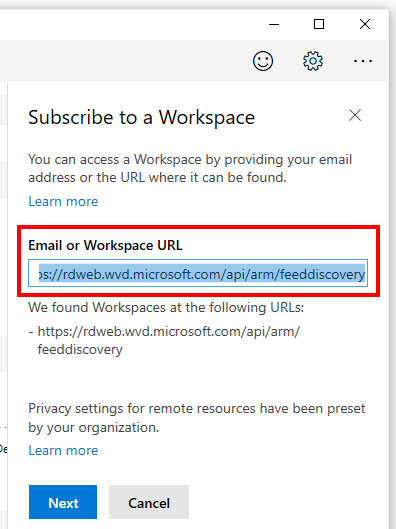Open the three-dot more options menu
396x529 pixels.
pyautogui.click(x=363, y=61)
